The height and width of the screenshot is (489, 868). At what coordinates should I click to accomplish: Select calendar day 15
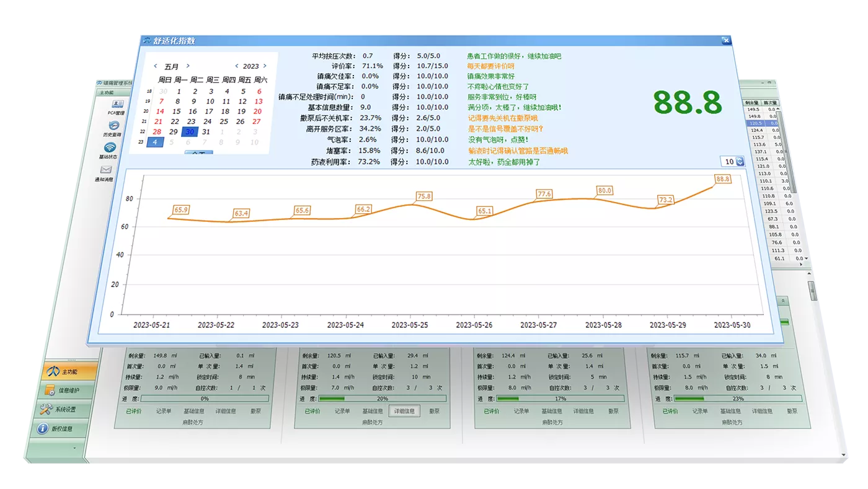point(177,112)
